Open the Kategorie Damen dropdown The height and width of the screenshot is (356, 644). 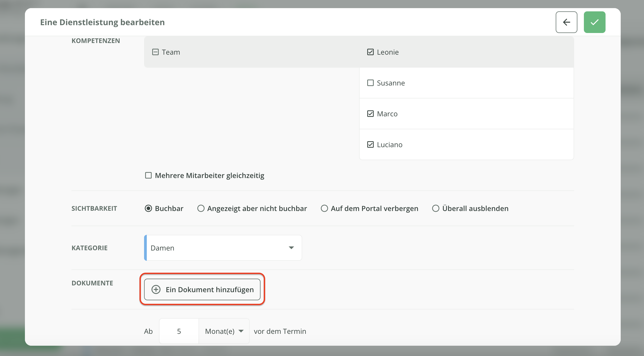pyautogui.click(x=223, y=248)
